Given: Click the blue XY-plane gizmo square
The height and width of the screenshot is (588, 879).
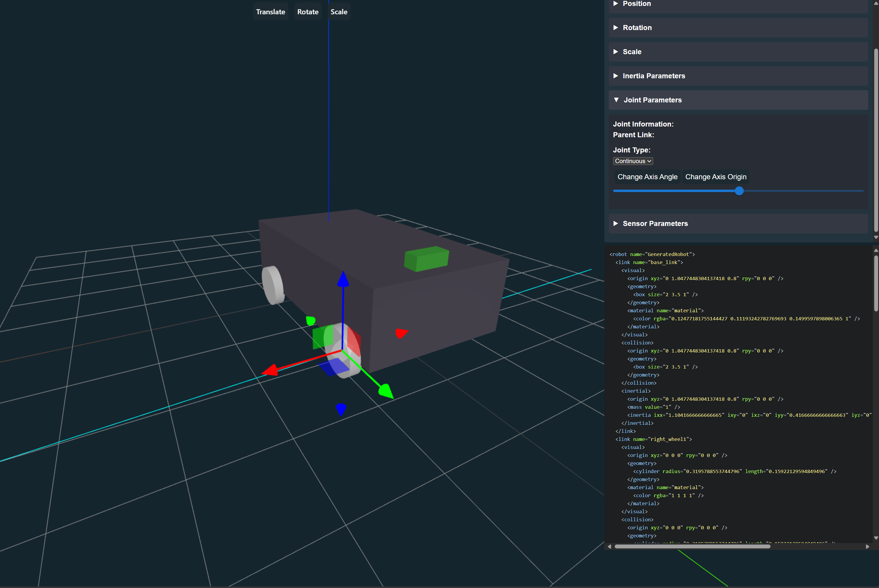Looking at the screenshot, I should point(334,367).
